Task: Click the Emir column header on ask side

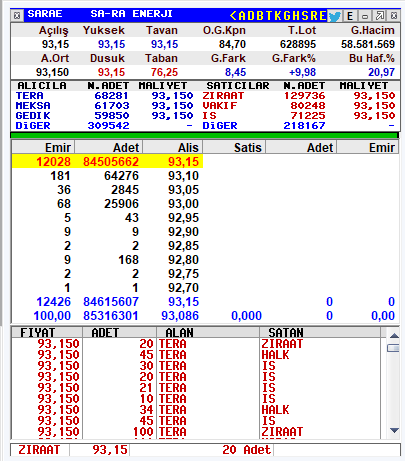Action: tap(368, 147)
